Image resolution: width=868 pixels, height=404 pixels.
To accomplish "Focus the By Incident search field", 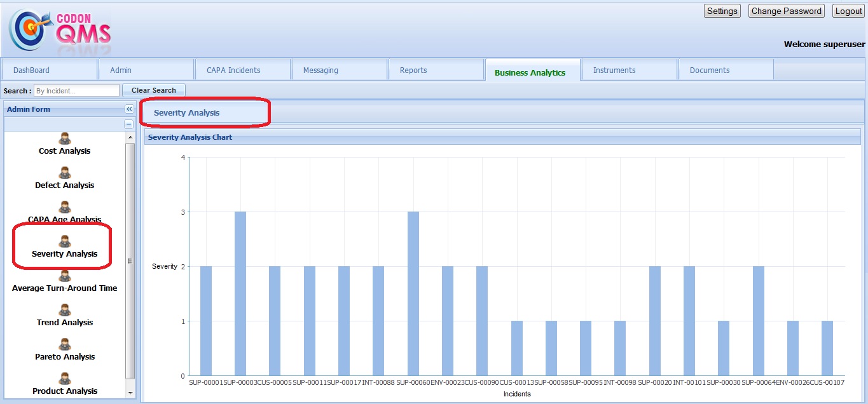I will [x=76, y=91].
